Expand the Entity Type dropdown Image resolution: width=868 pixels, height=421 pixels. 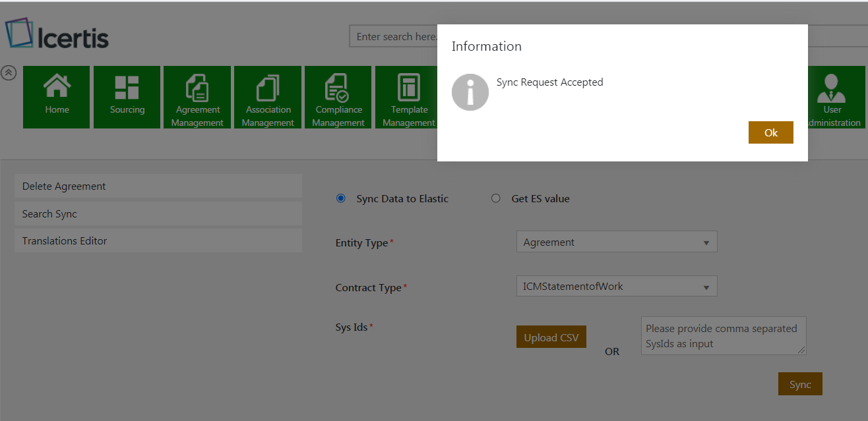click(616, 242)
